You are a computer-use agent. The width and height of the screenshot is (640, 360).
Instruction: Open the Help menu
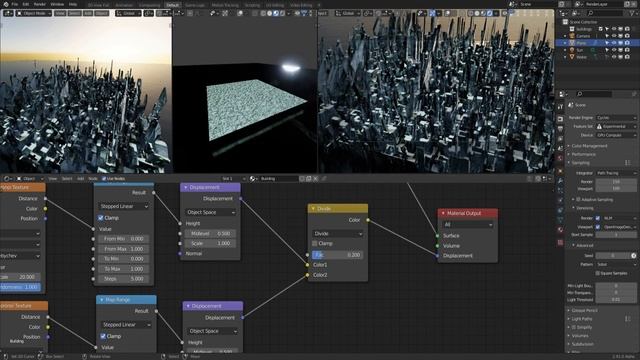click(x=73, y=4)
